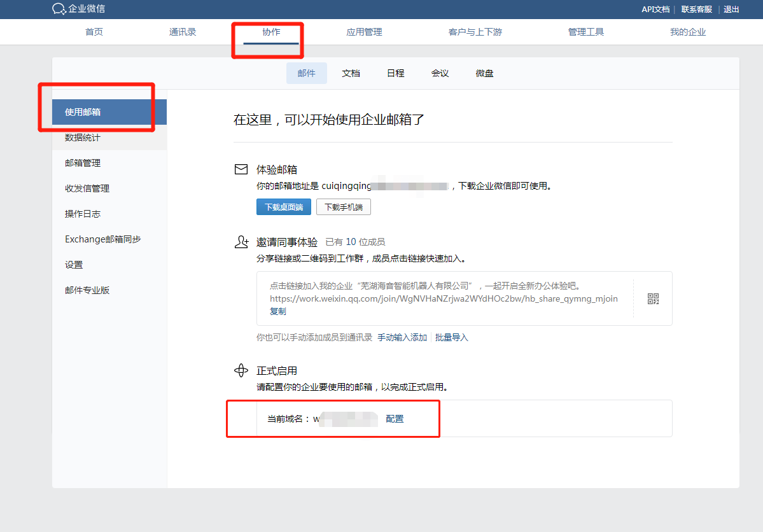The width and height of the screenshot is (763, 532).
Task: Click the envelope icon beside 体验邮箱
Action: [x=241, y=169]
